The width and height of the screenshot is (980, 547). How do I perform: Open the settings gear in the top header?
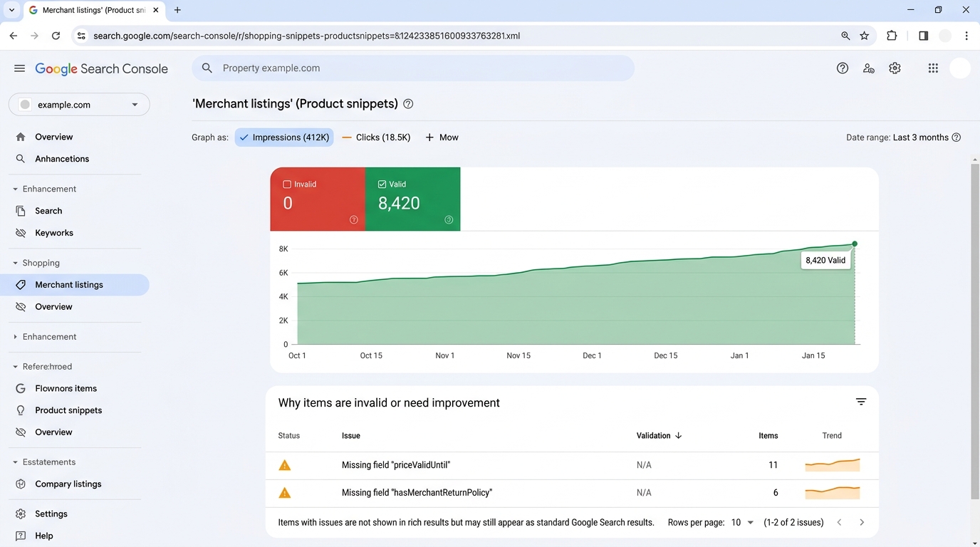coord(895,68)
